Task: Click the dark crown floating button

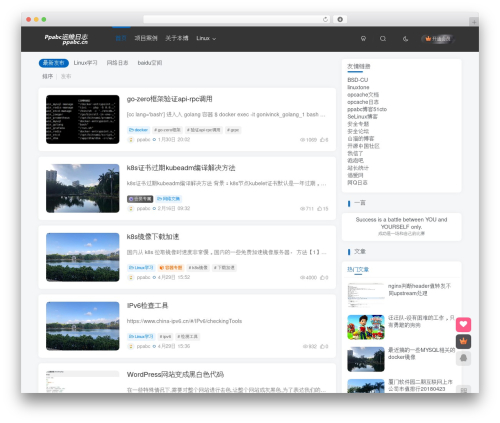Action: tap(463, 341)
